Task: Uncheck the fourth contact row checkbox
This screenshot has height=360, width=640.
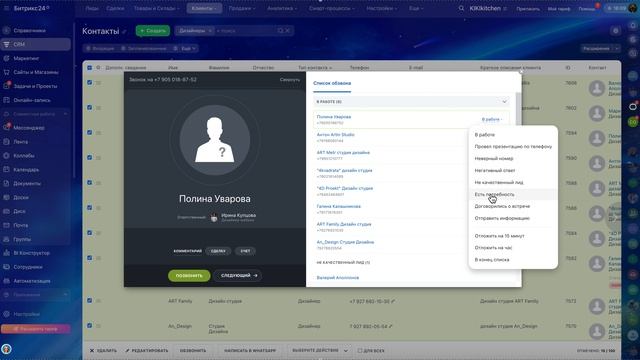Action: coord(89,158)
